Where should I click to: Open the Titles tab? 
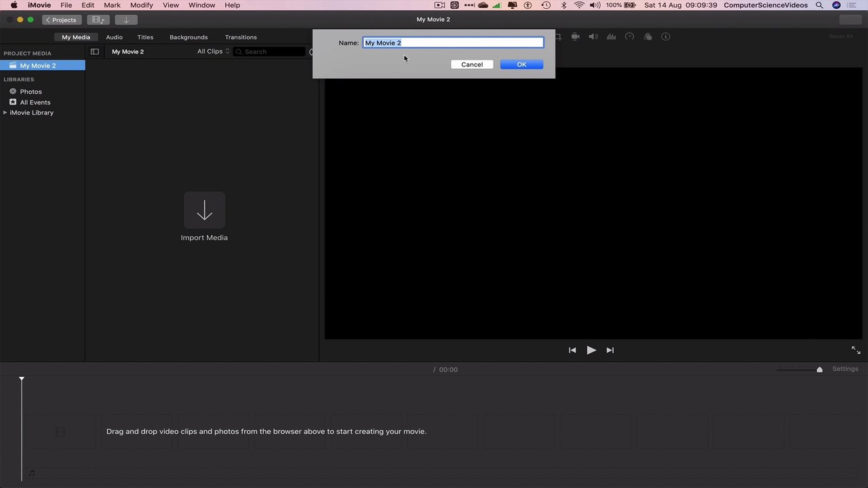coord(145,37)
